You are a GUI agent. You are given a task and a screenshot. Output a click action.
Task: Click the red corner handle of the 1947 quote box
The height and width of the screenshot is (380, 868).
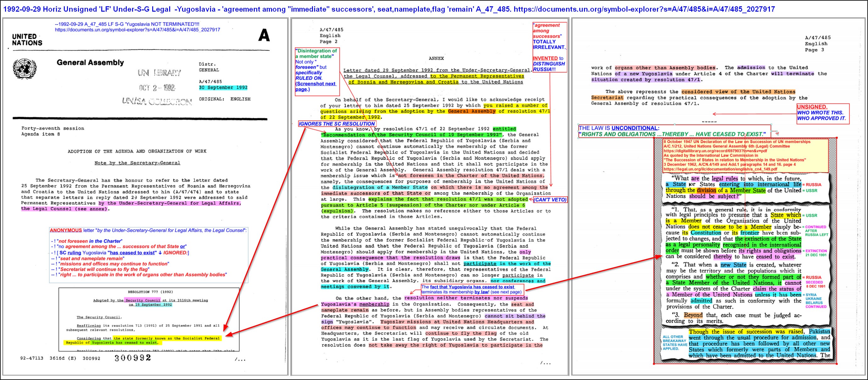(837, 138)
